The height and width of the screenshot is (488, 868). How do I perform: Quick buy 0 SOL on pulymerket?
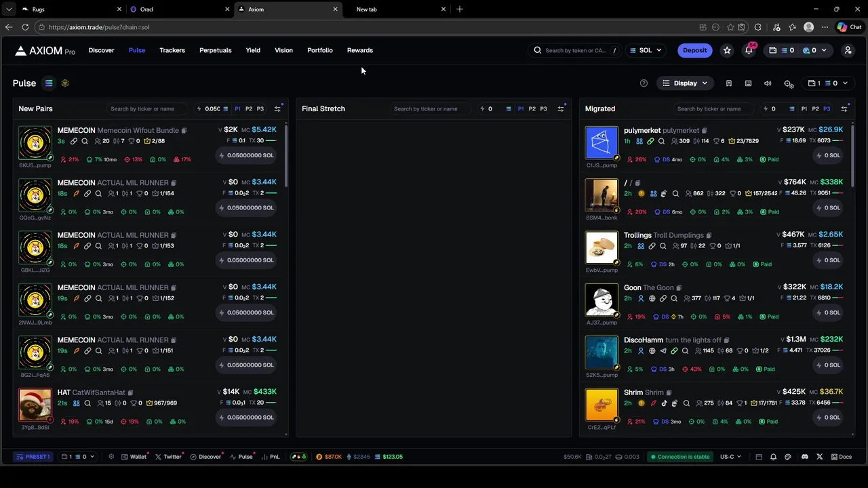pos(828,155)
